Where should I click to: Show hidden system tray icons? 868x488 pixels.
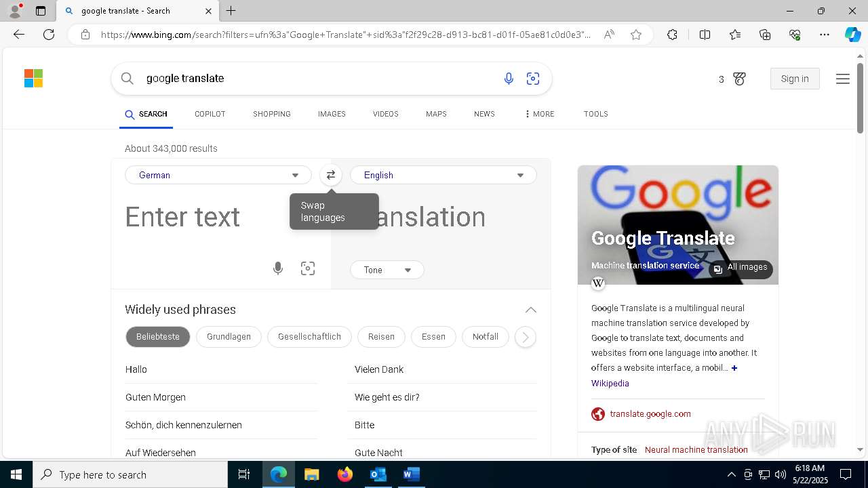(x=731, y=474)
